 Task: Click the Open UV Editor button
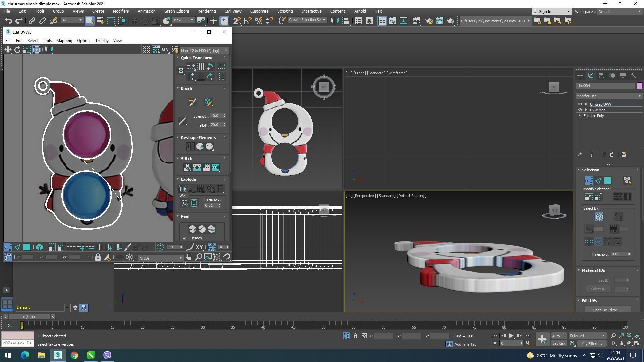607,310
